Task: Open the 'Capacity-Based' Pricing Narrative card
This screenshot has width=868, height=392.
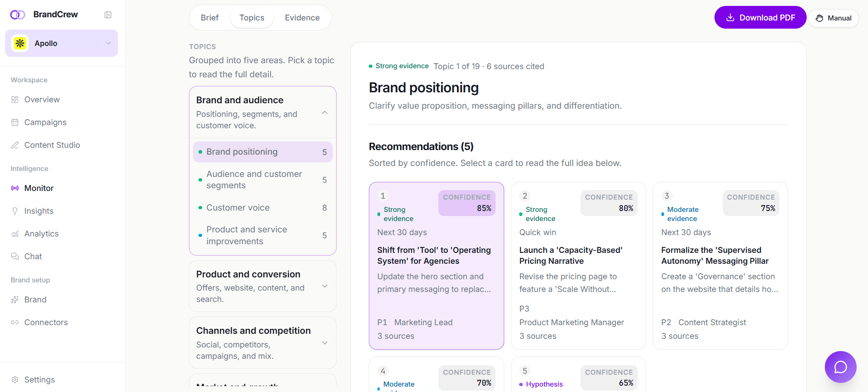Action: pyautogui.click(x=578, y=266)
